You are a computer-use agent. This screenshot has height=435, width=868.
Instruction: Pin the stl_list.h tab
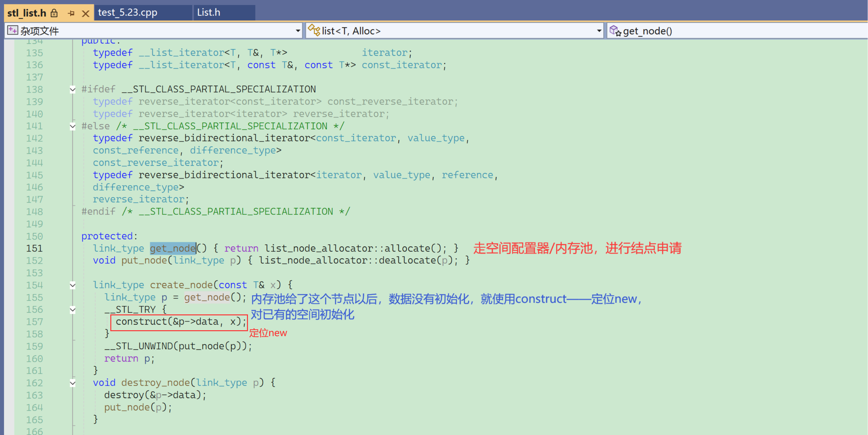coord(71,13)
